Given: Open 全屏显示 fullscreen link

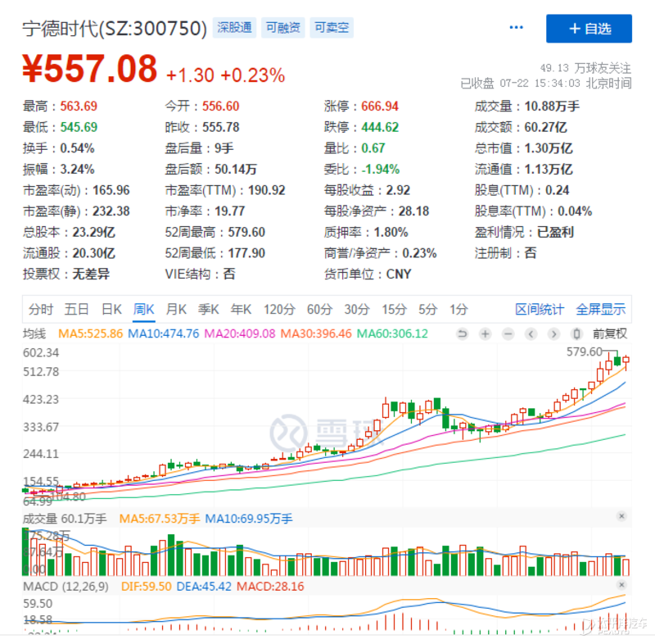Looking at the screenshot, I should click(601, 310).
